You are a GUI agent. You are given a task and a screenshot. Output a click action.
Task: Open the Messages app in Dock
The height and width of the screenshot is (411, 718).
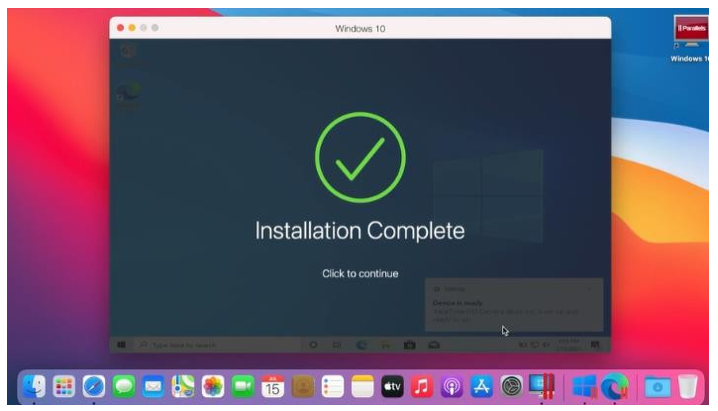(123, 386)
